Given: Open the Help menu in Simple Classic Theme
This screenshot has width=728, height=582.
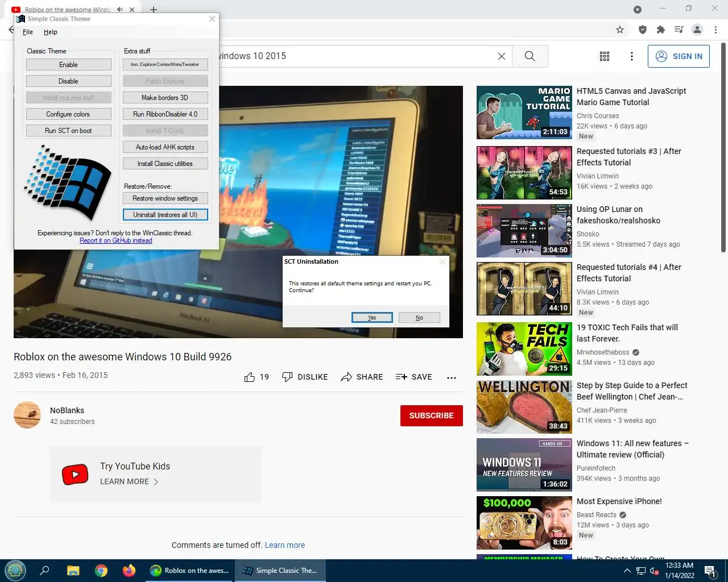Looking at the screenshot, I should click(x=51, y=32).
